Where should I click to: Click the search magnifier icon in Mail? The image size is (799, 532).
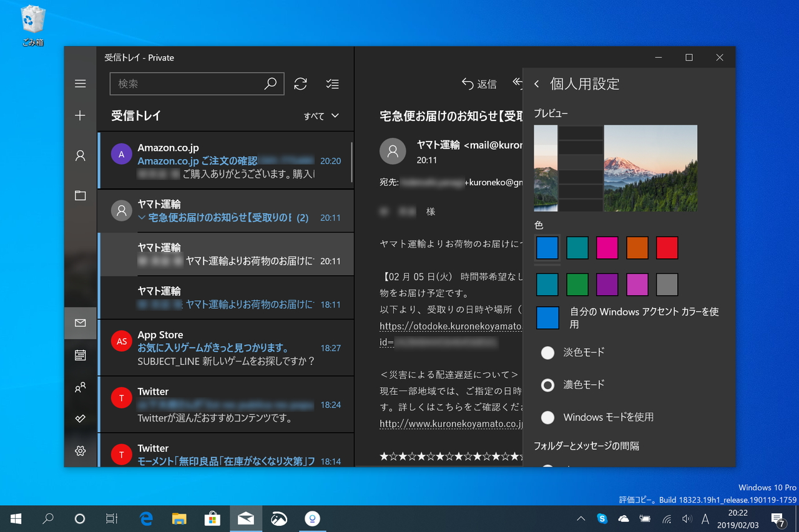coord(270,84)
